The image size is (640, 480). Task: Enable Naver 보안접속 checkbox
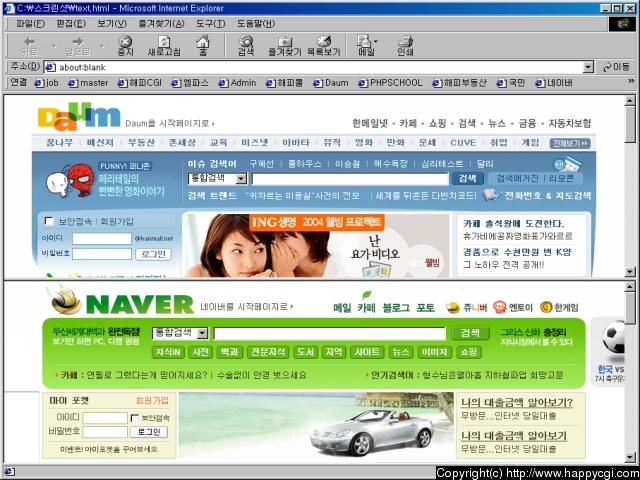(135, 418)
